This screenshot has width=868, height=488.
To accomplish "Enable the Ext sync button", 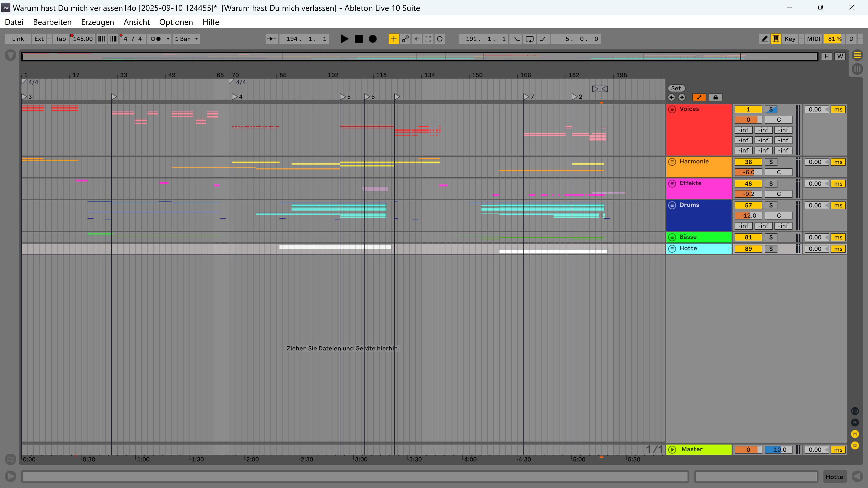I will (x=39, y=39).
